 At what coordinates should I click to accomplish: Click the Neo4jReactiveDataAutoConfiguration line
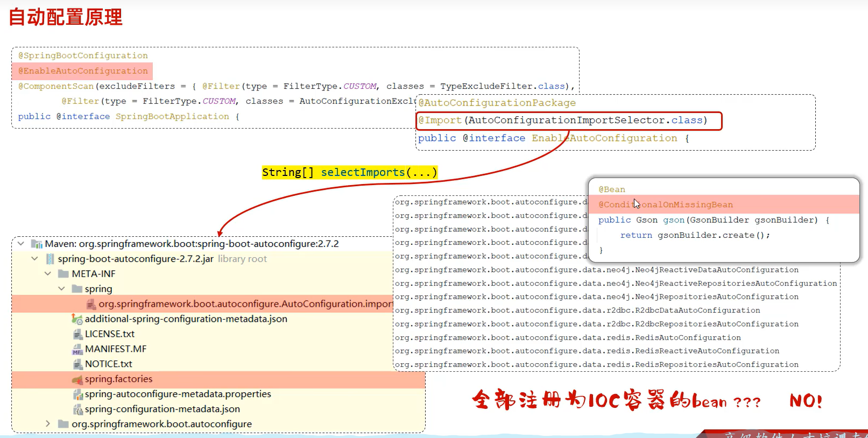pyautogui.click(x=596, y=270)
